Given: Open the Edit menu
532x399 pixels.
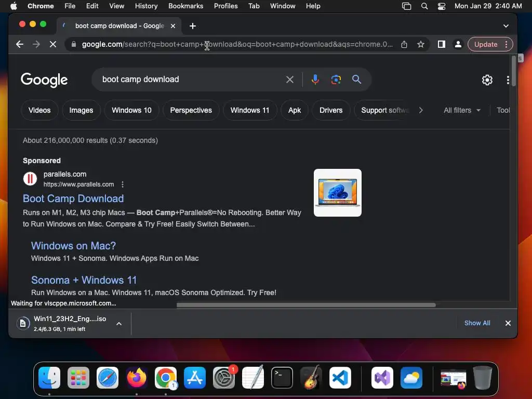Looking at the screenshot, I should point(92,6).
